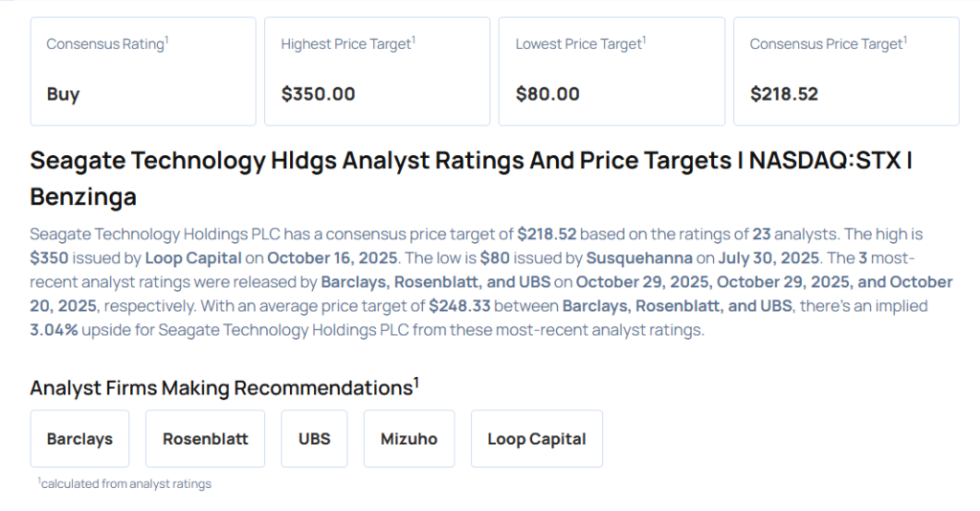980x511 pixels.
Task: Click the 3.04% upside figure
Action: point(56,330)
